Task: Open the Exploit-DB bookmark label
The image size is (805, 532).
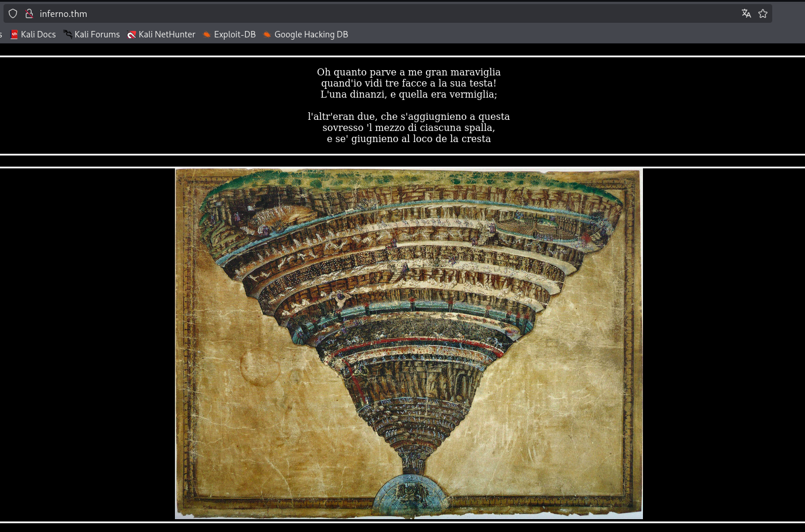Action: [235, 34]
